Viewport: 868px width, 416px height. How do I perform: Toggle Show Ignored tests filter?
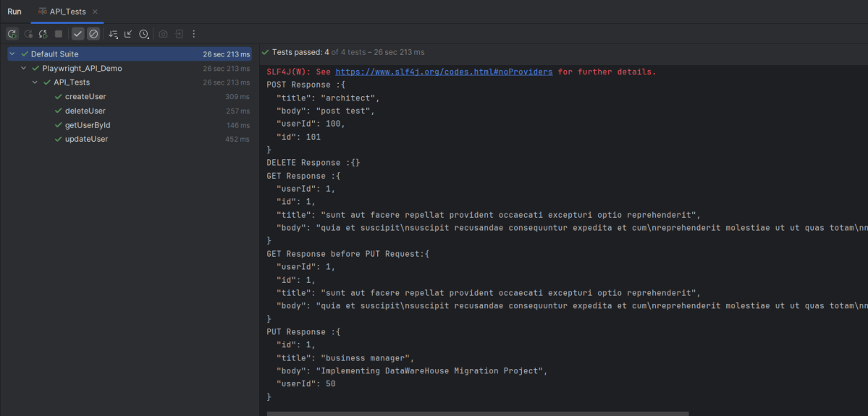point(93,34)
